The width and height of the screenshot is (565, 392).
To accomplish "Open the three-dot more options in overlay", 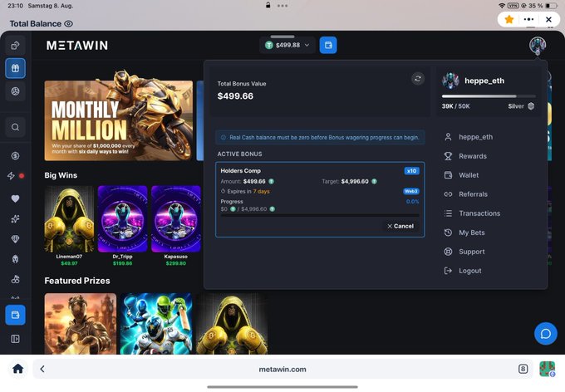I will [x=528, y=19].
